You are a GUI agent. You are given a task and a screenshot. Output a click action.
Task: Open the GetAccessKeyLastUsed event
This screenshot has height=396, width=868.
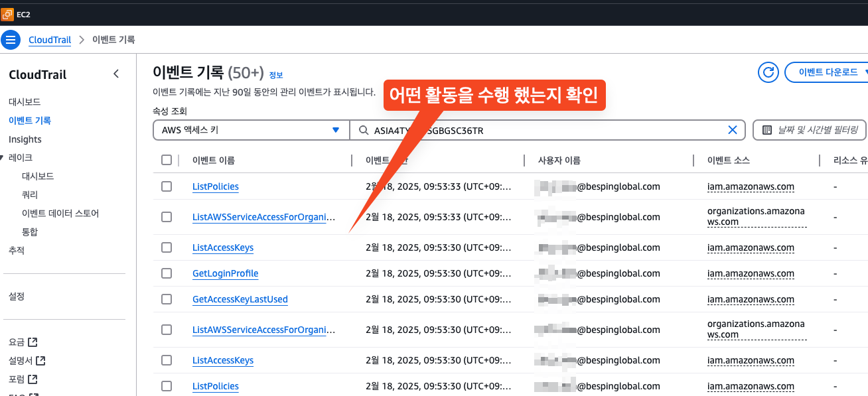(240, 299)
